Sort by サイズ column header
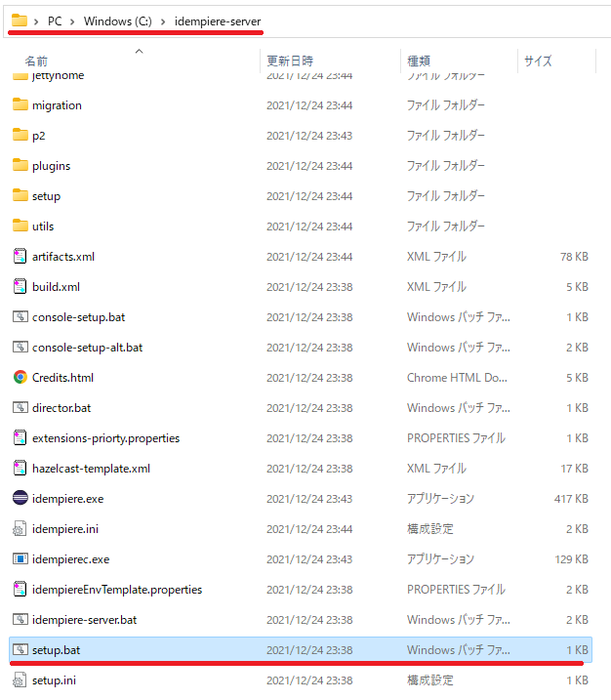This screenshot has width=611, height=700. coord(538,61)
